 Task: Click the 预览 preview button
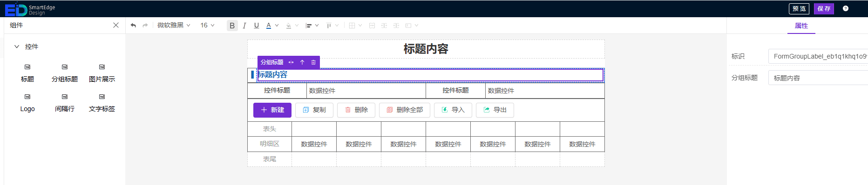click(x=799, y=9)
